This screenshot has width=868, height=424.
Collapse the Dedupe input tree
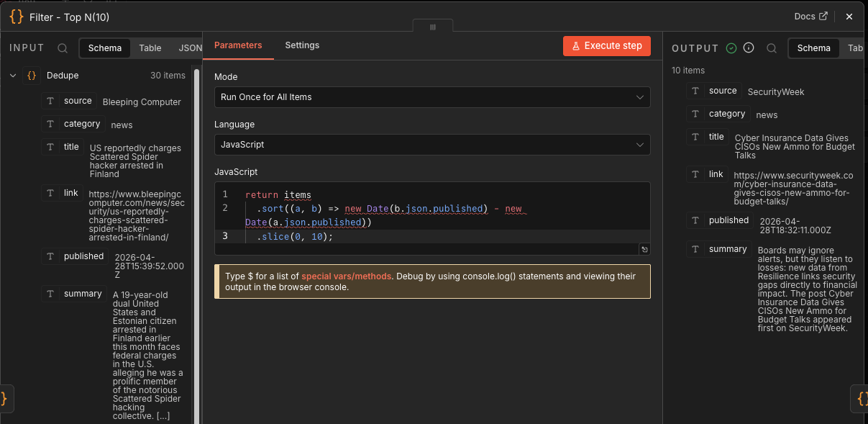click(x=13, y=75)
